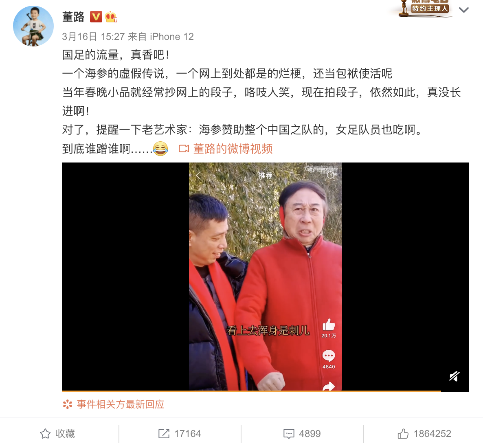Screen dimensions: 483x448
Task: Toggle video mute speaker icon
Action: [454, 376]
